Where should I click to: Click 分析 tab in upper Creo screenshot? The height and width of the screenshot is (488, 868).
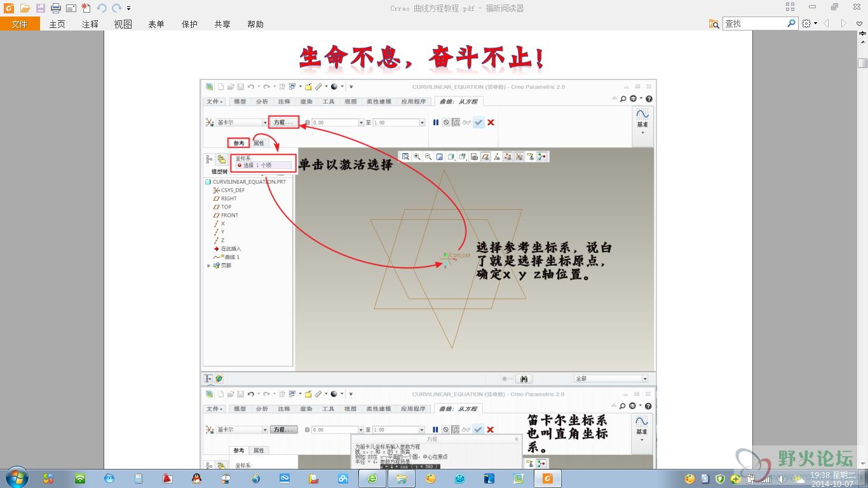point(262,101)
